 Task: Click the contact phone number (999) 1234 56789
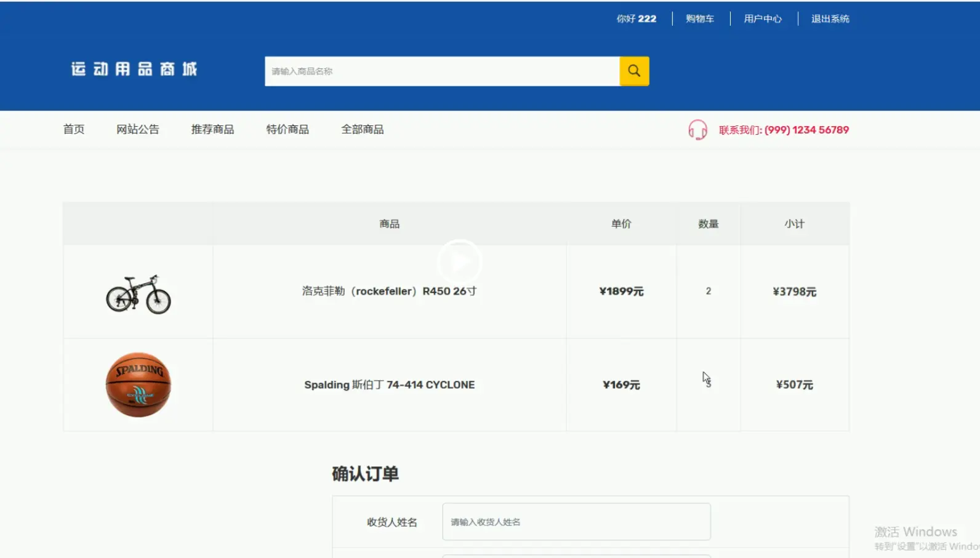(806, 130)
